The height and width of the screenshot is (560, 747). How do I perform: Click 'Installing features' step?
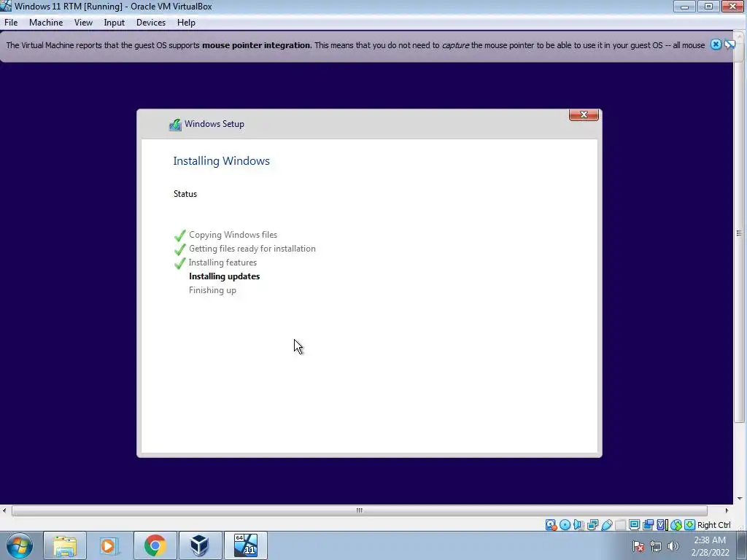pos(222,262)
